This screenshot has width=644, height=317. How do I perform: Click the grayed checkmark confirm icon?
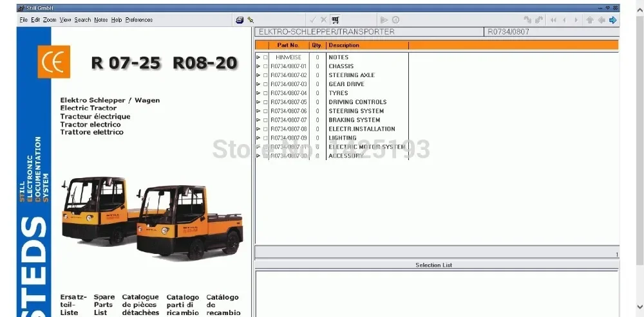point(313,20)
